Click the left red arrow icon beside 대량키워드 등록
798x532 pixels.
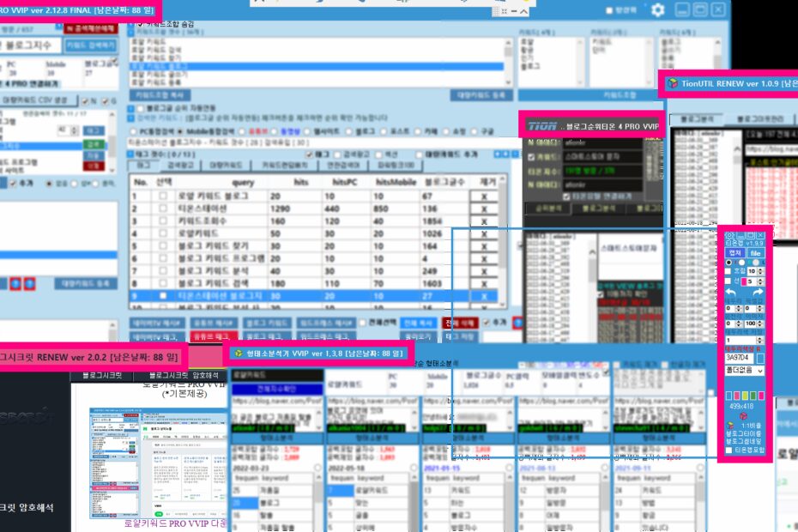15,283
